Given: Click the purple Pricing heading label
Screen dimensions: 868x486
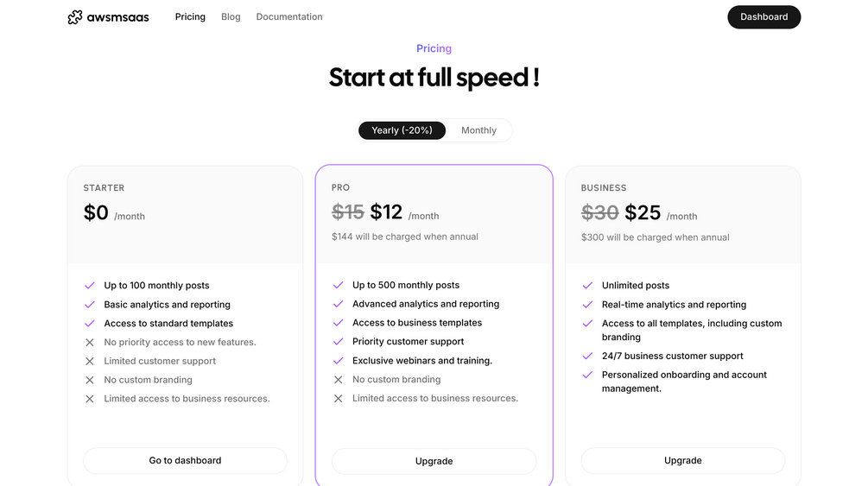Looking at the screenshot, I should pos(434,49).
